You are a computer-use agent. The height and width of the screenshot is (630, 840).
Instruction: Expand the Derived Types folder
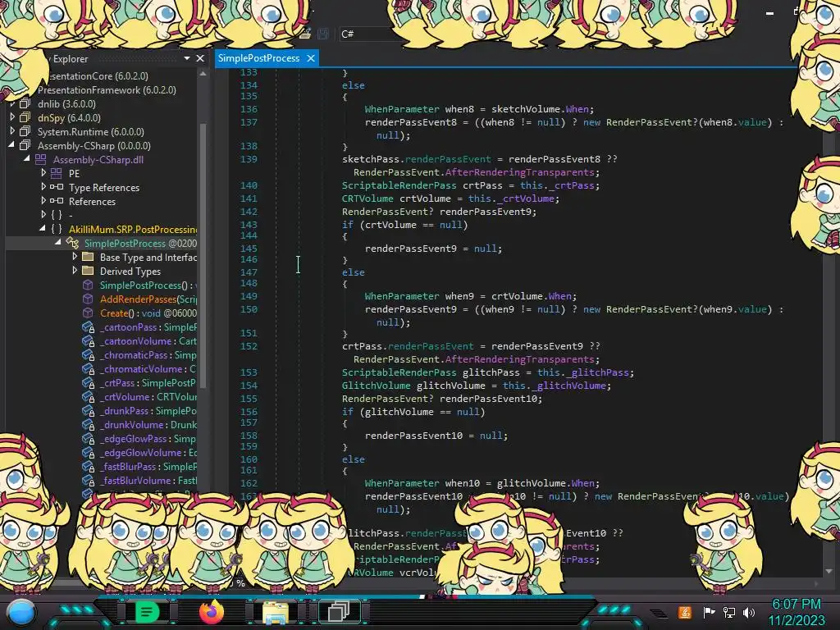[75, 271]
